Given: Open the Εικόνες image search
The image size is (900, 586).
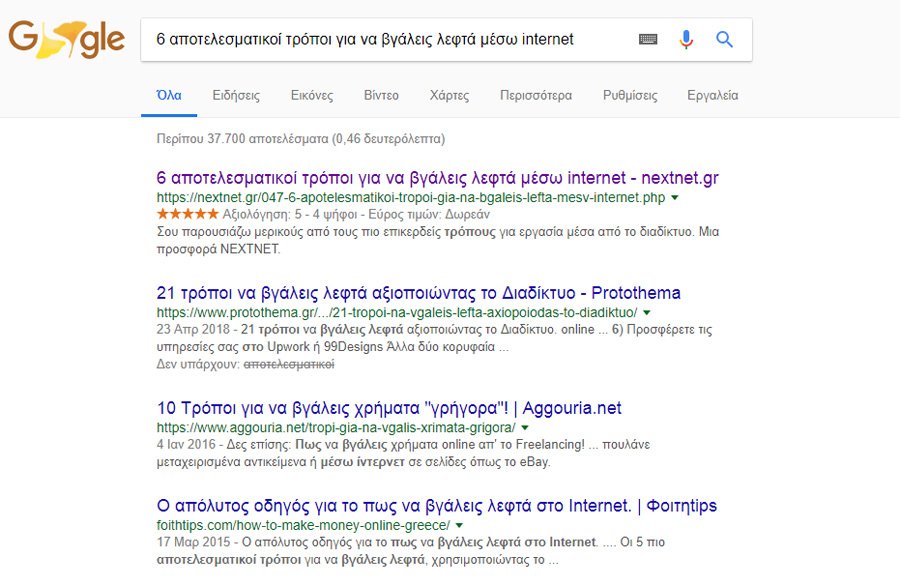Looking at the screenshot, I should [x=312, y=95].
